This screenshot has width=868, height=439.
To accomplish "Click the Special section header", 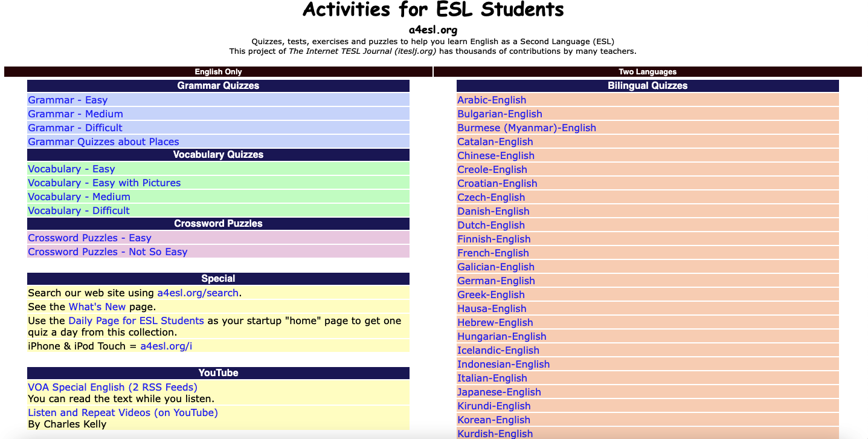I will tap(218, 279).
